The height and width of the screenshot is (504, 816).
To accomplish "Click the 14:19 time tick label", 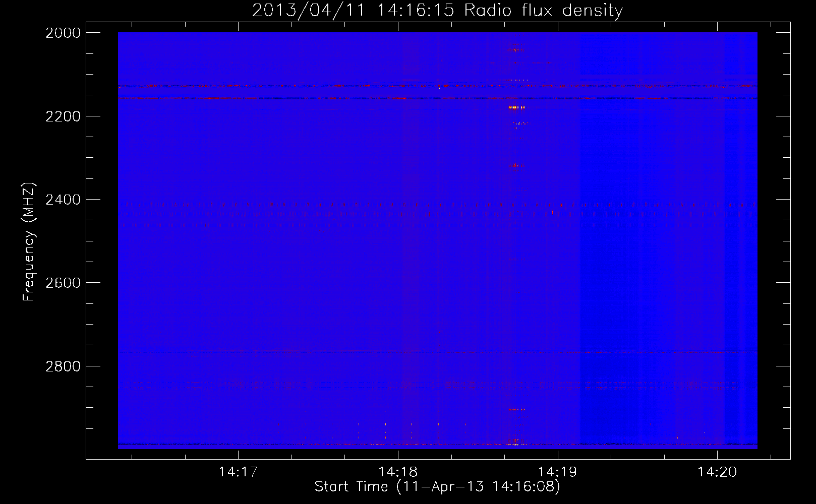I will tap(557, 472).
